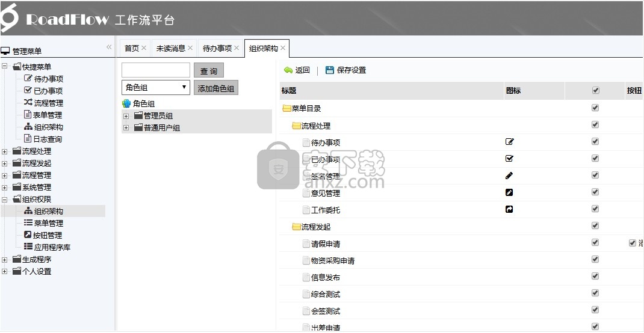The width and height of the screenshot is (644, 333).
Task: Click the 日志查询 document icon
Action: [x=28, y=138]
